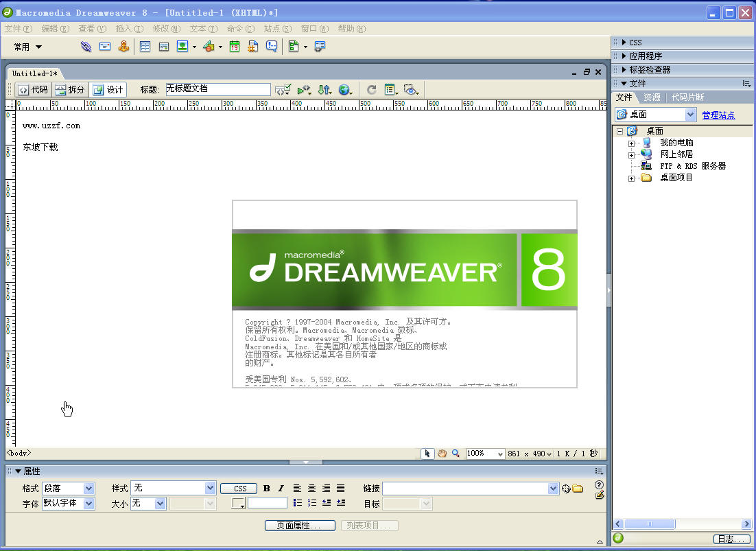The height and width of the screenshot is (551, 756).
Task: Open the 100% zoom level dropdown
Action: tap(501, 454)
